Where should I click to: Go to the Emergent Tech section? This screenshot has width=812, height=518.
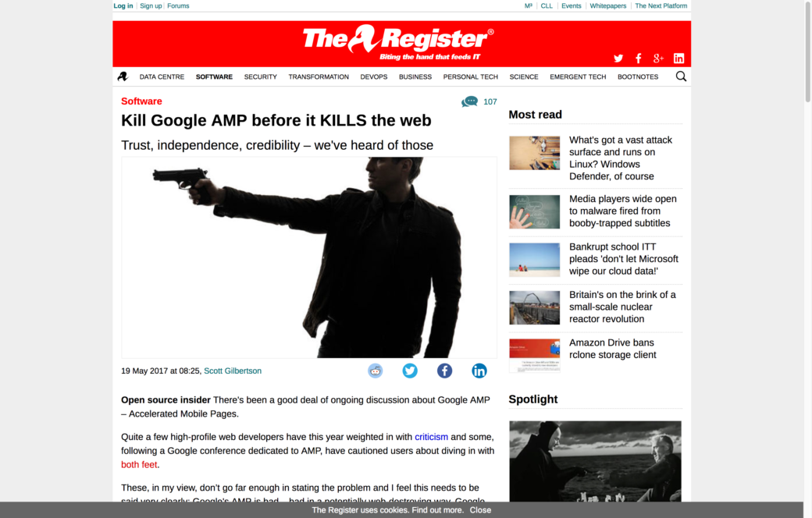point(578,77)
